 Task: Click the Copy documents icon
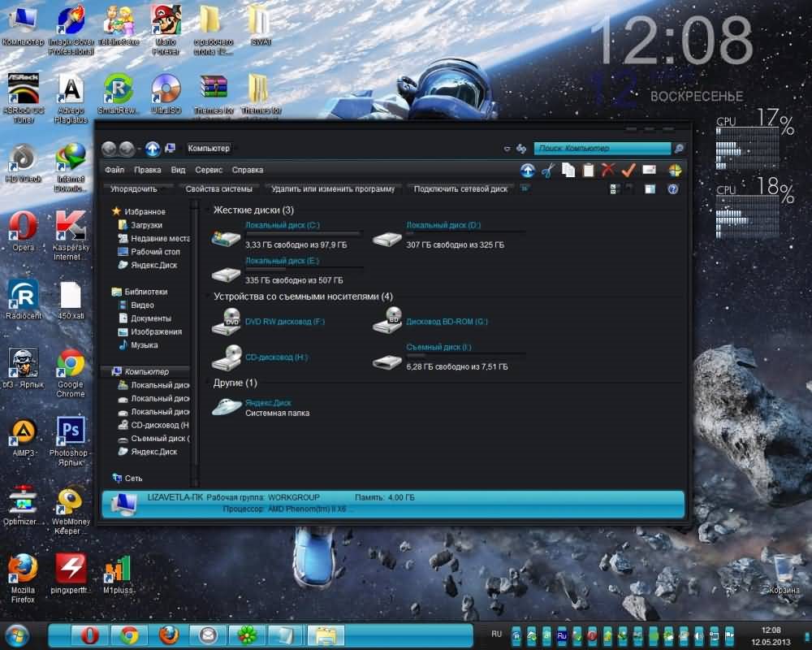[568, 170]
